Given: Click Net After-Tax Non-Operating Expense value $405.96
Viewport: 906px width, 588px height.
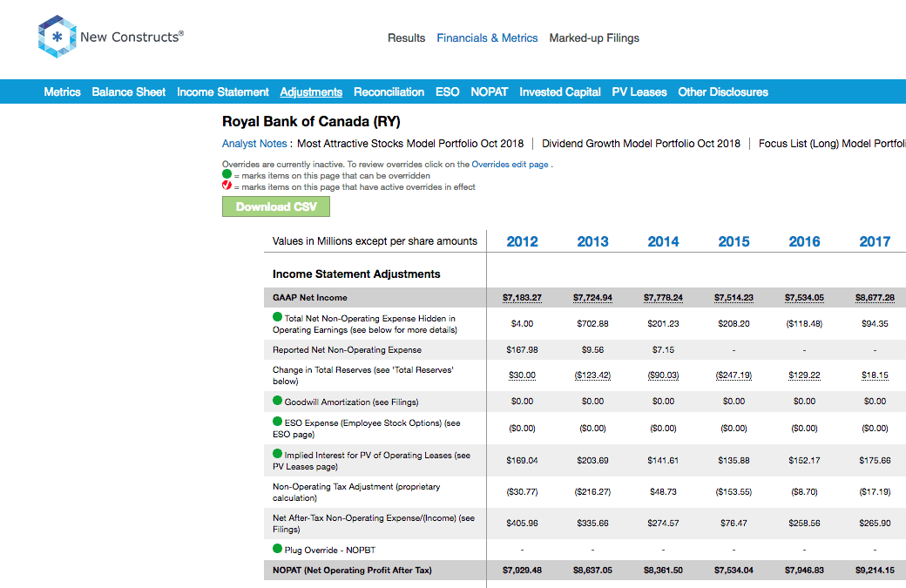Looking at the screenshot, I should click(x=523, y=524).
